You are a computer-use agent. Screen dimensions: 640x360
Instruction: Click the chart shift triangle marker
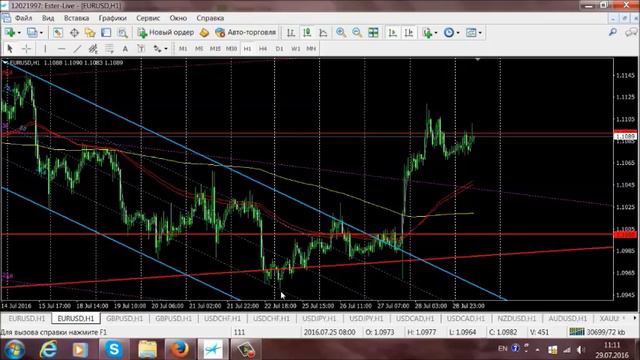(x=478, y=60)
